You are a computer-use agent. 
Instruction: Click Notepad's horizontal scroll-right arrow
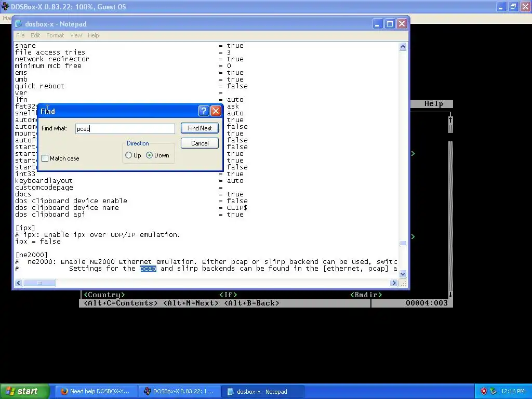394,283
